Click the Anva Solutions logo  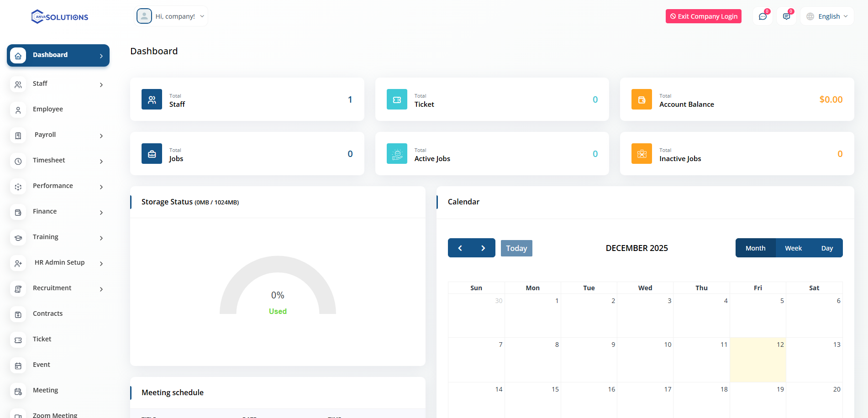coord(59,17)
